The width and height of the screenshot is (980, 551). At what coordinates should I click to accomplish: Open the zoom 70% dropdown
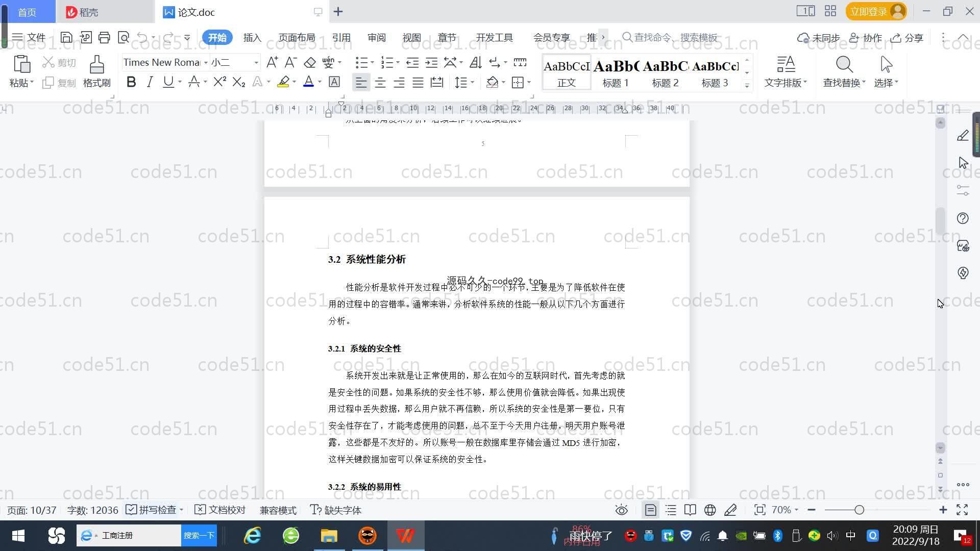coord(785,510)
